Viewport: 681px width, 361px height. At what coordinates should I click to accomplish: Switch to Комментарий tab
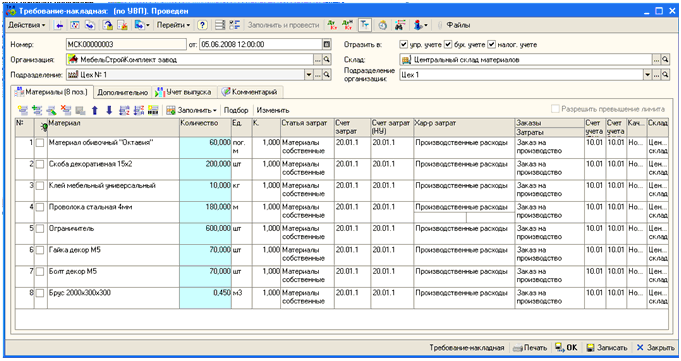tap(250, 92)
